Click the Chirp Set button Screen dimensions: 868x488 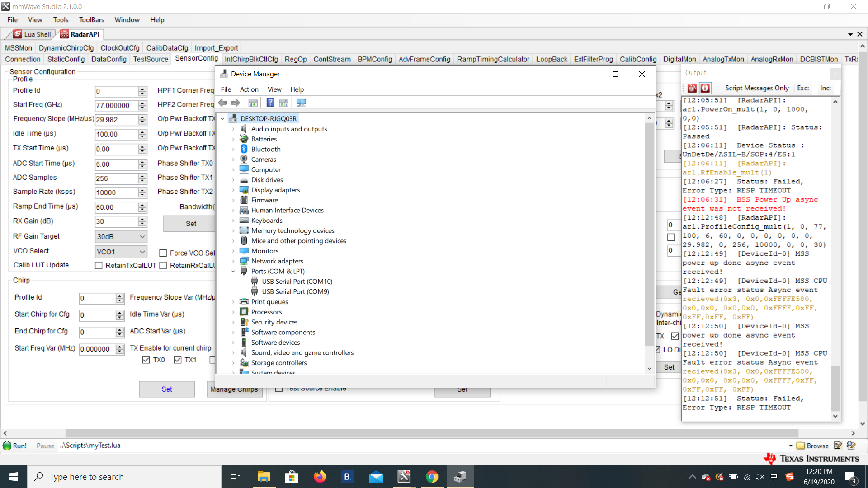pyautogui.click(x=167, y=389)
